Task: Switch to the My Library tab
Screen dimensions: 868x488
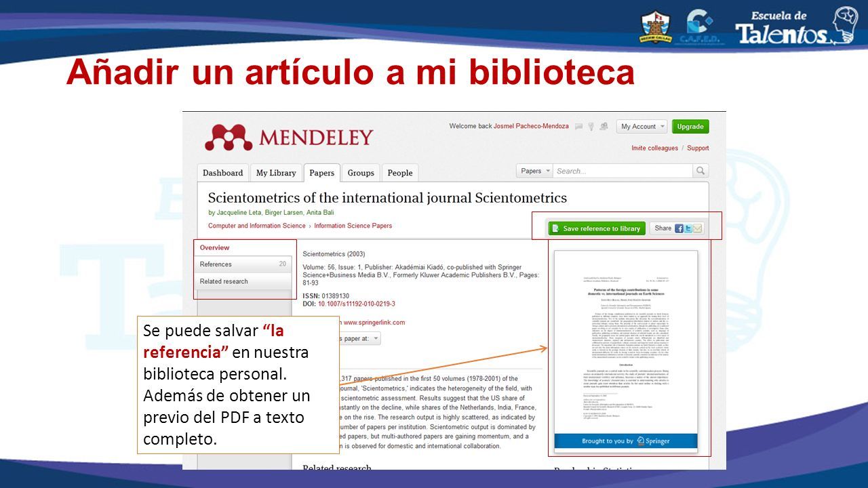Action: coord(276,173)
